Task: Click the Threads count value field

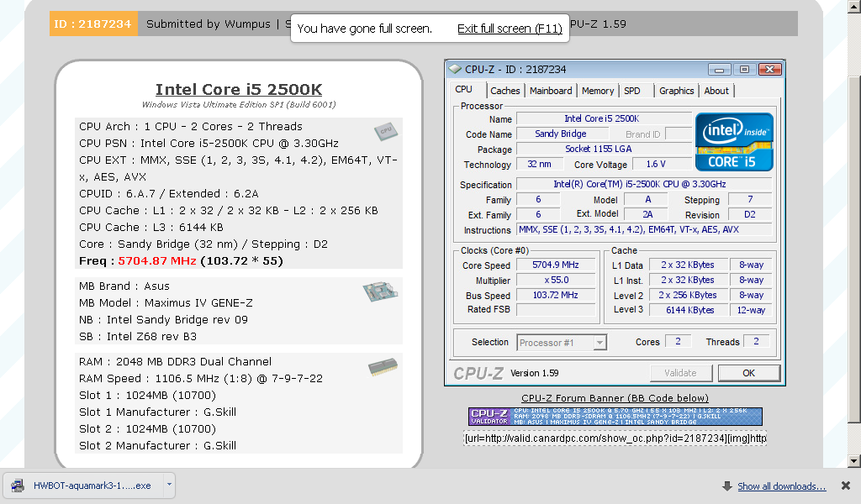Action: tap(756, 341)
